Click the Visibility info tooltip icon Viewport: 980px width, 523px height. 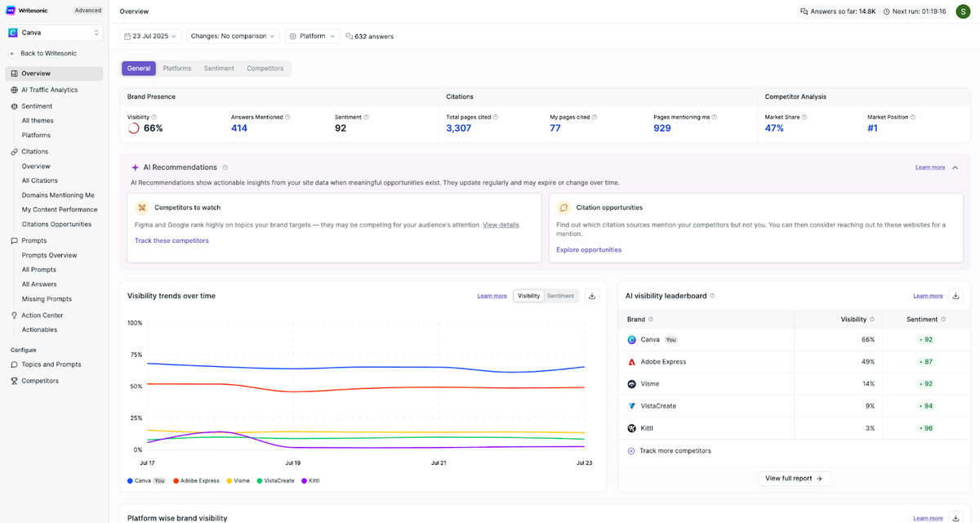coord(154,117)
